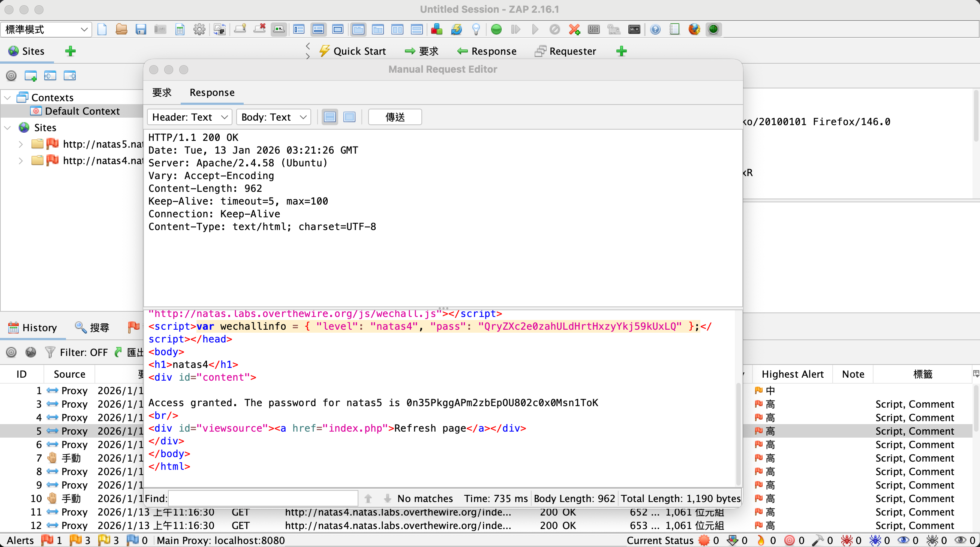Click the green circle set-break icon
The height and width of the screenshot is (547, 980).
pyautogui.click(x=496, y=29)
